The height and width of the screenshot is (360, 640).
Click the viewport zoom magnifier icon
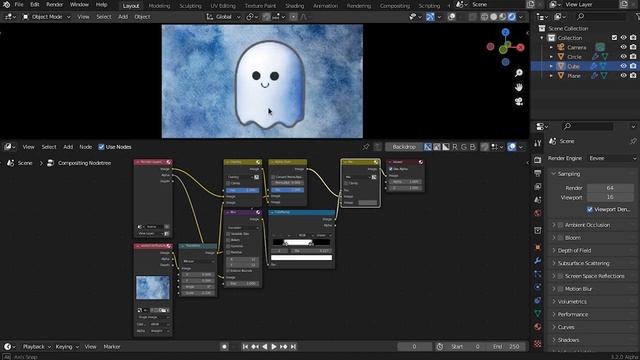[519, 73]
